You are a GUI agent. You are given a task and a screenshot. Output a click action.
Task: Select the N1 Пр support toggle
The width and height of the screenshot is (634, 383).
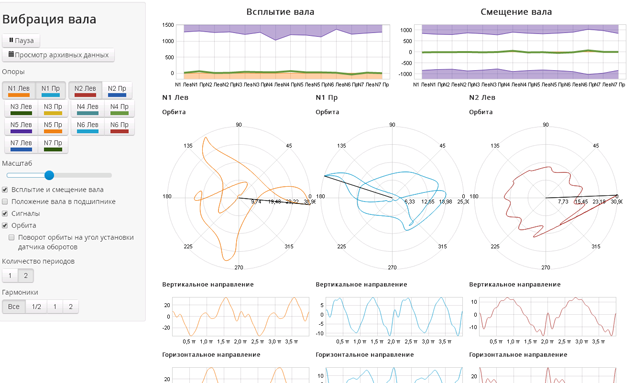pos(51,91)
